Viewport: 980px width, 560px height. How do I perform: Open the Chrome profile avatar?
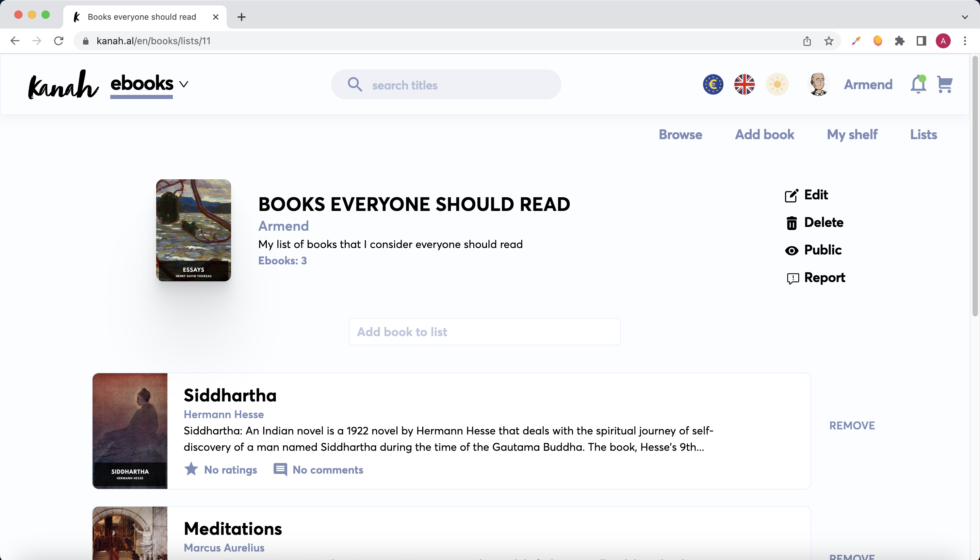pyautogui.click(x=943, y=41)
